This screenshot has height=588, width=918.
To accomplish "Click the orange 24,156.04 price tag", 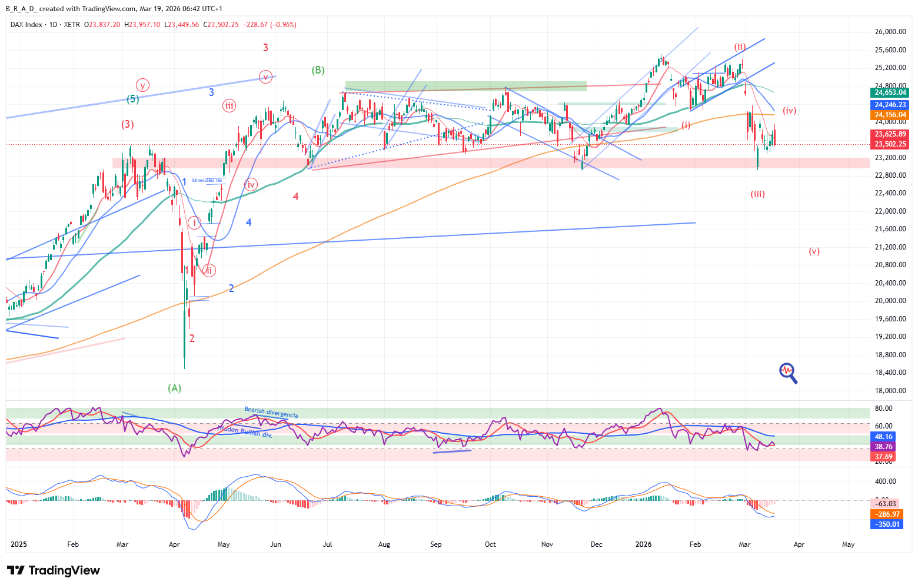I will pyautogui.click(x=890, y=115).
